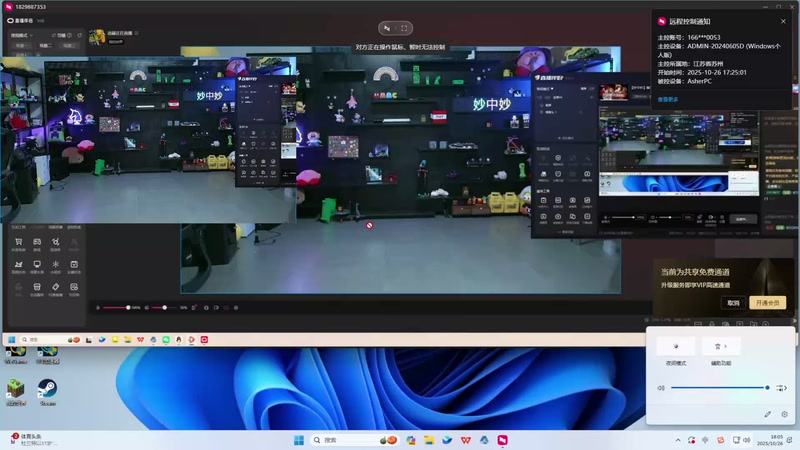Adjust the microphone volume slider in live companion

click(116, 308)
